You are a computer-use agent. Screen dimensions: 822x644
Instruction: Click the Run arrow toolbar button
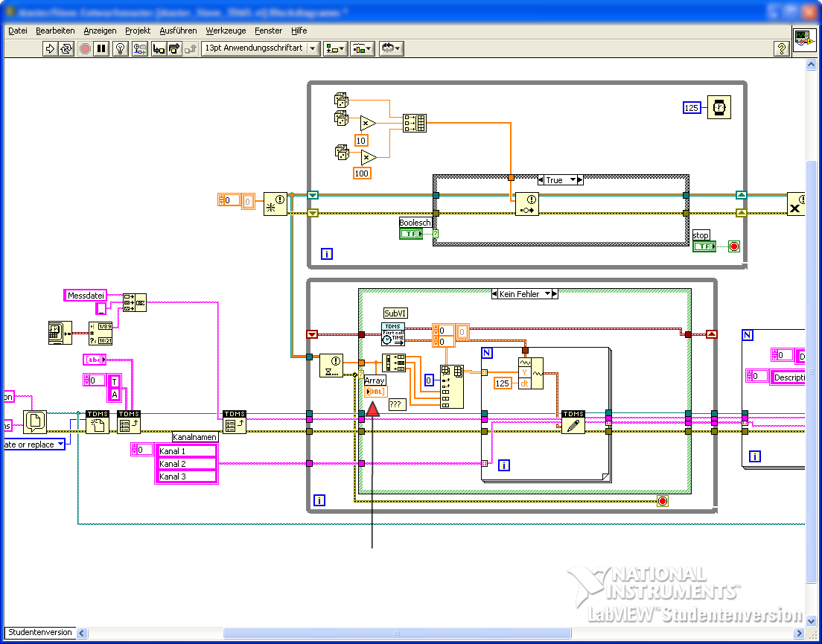tap(50, 48)
